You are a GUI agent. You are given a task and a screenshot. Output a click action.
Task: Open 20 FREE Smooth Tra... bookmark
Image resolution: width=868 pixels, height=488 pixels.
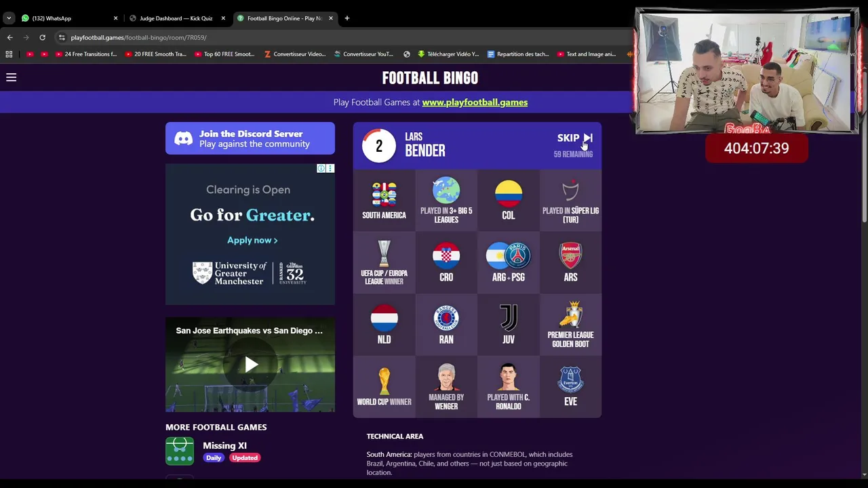[155, 54]
